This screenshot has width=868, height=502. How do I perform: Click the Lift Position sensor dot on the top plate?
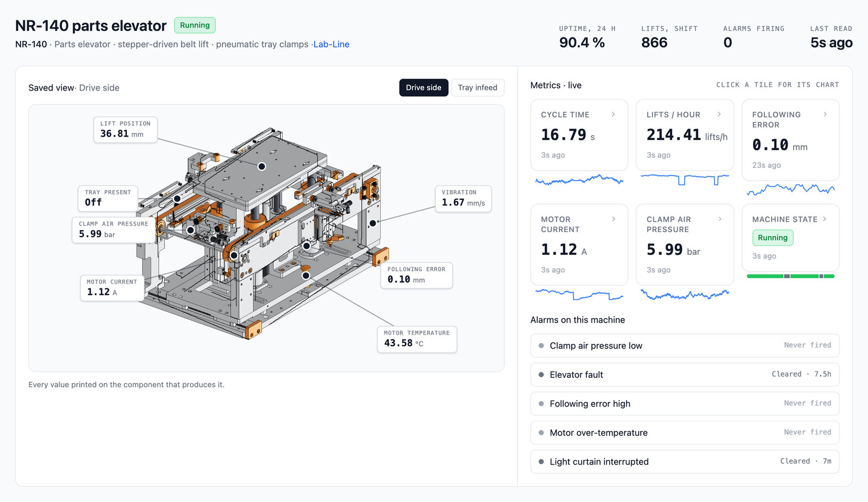(261, 166)
